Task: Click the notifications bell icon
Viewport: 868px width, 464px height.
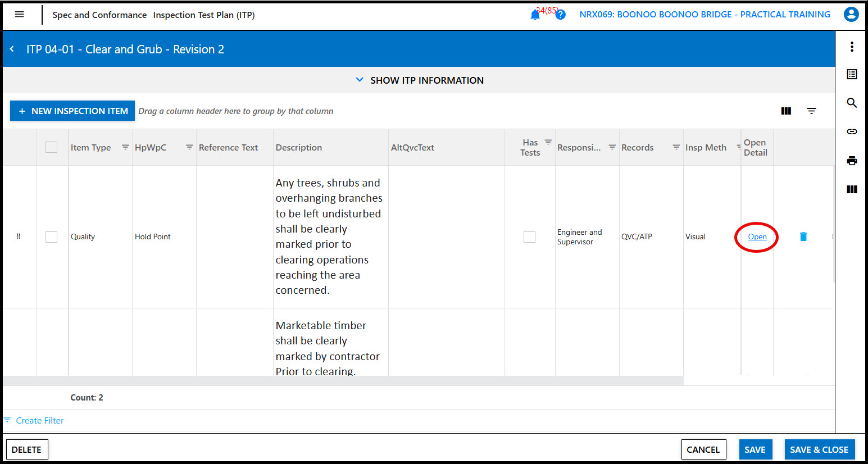Action: pos(535,15)
